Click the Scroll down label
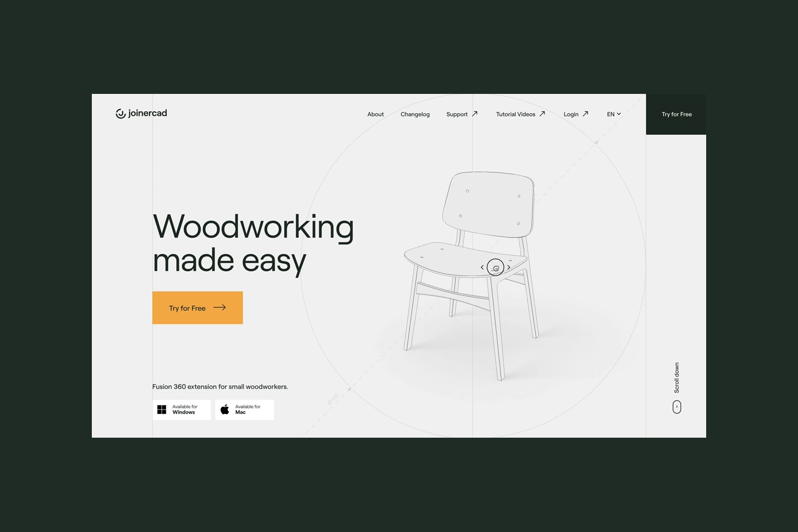This screenshot has width=798, height=532. (x=677, y=378)
